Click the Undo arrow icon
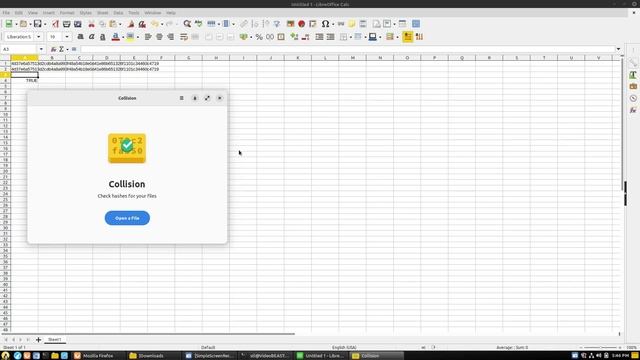Screen dimensions: 640x360 [155, 24]
